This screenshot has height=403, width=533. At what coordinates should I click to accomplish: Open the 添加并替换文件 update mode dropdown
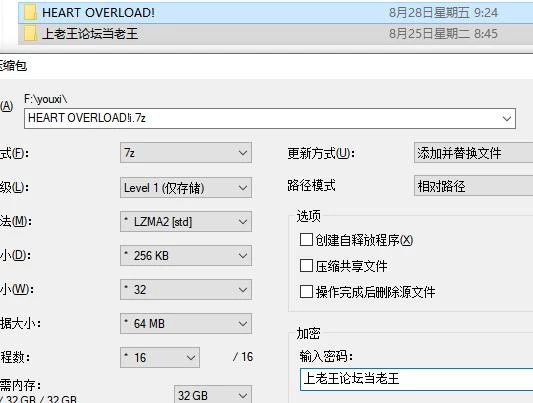pos(474,153)
